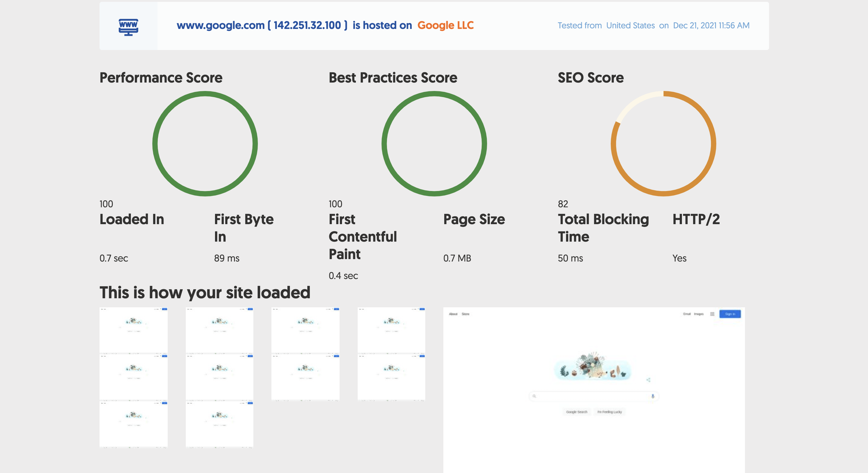Click the magnifier icon in preview search bar

(534, 396)
